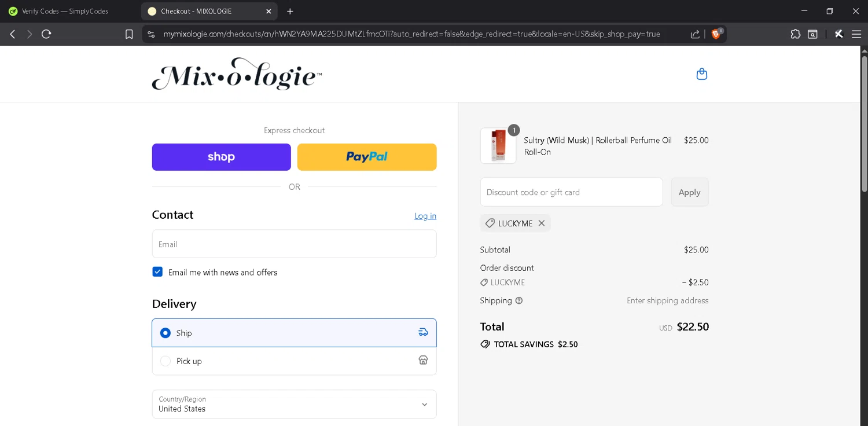
Task: Open the browser hamburger menu
Action: (x=856, y=34)
